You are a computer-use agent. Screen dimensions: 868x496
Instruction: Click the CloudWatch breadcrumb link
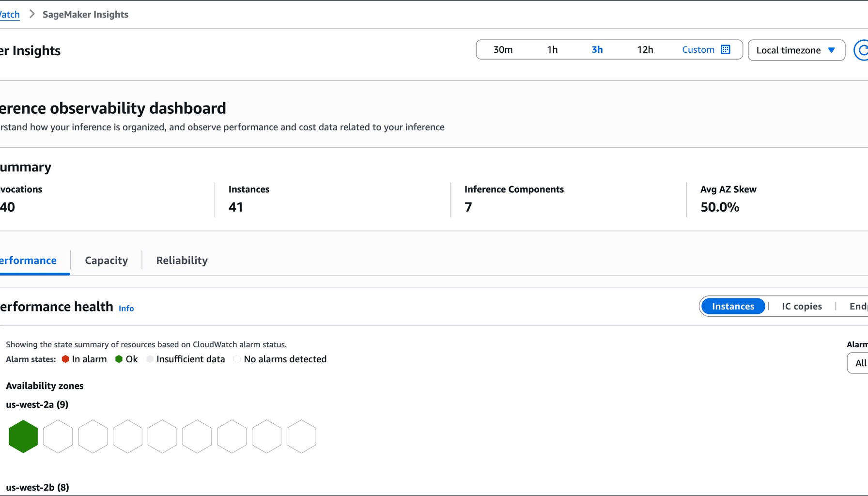pyautogui.click(x=10, y=15)
